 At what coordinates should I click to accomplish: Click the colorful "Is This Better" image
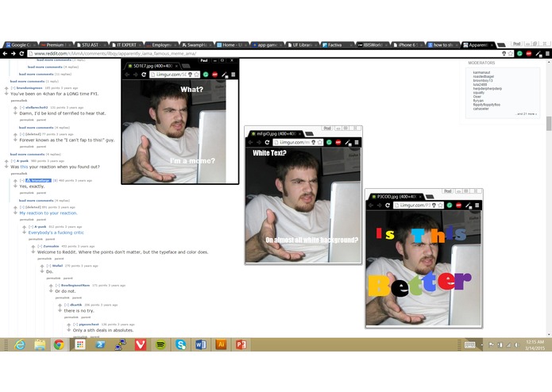point(423,268)
